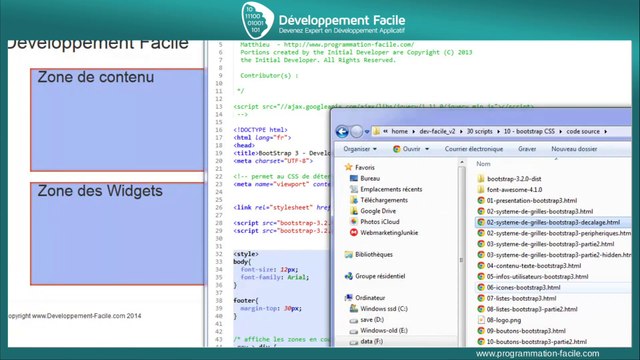The width and height of the screenshot is (640, 360).
Task: Open drive data (F:)
Action: 366,342
